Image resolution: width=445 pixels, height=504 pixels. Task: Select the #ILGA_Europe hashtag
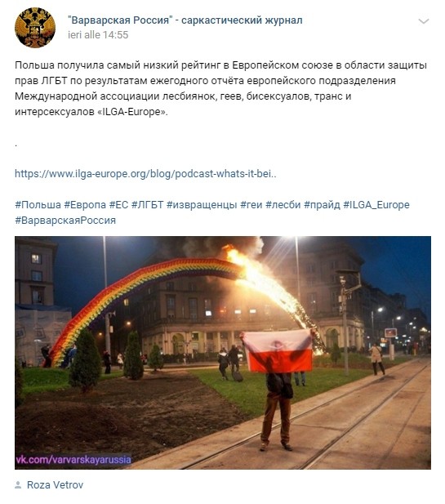tap(376, 205)
